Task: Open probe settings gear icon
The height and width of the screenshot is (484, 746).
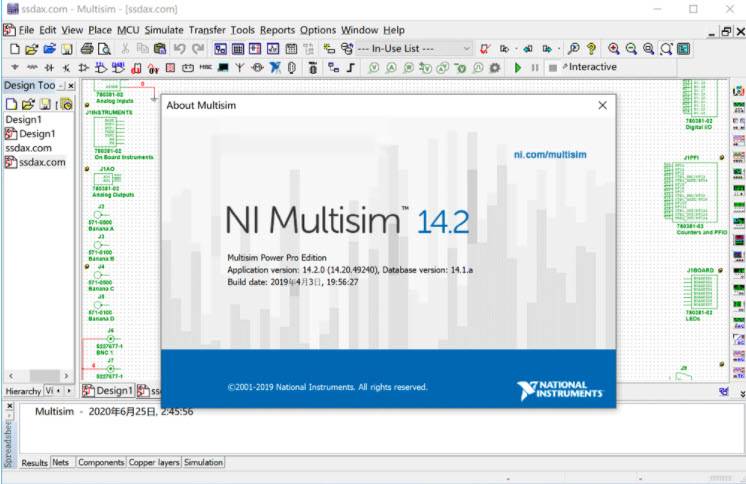Action: click(x=495, y=68)
